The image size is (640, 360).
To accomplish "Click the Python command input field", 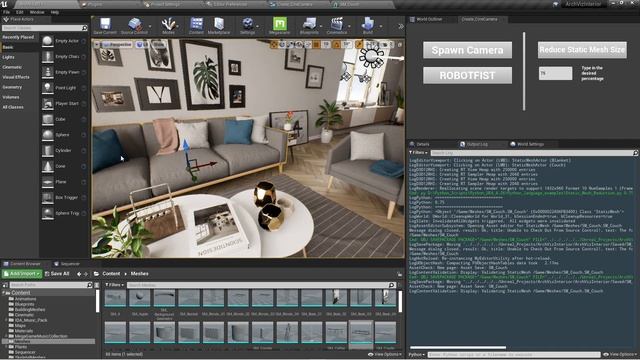I will point(513,355).
